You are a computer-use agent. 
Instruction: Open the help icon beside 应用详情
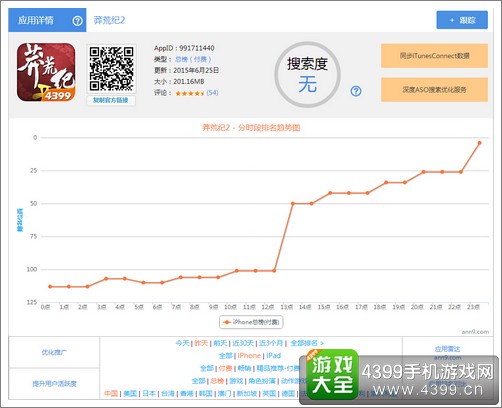click(77, 21)
